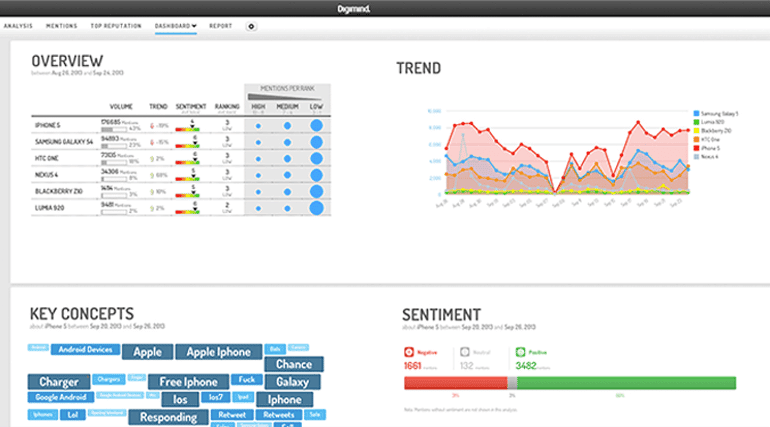This screenshot has height=427, width=770.
Task: Click the Nexus 4 low-rank mentions bubble
Action: click(x=317, y=175)
